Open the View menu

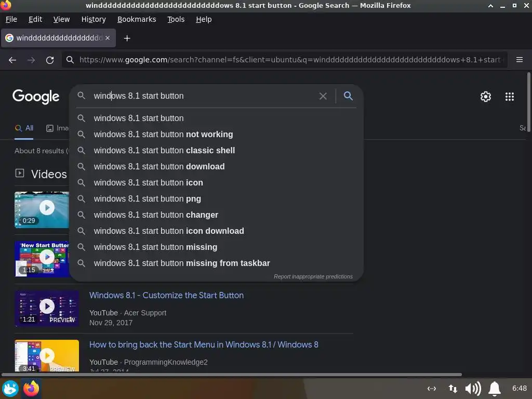click(61, 19)
